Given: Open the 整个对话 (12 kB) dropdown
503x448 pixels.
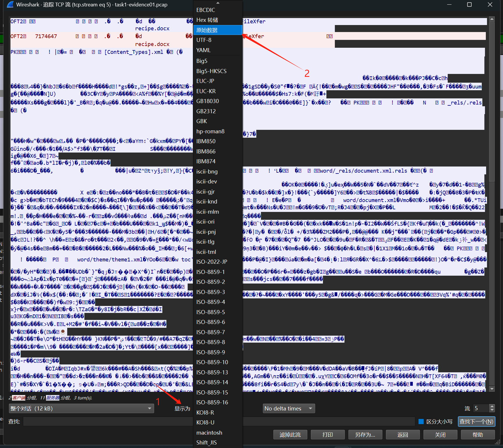Looking at the screenshot, I should coord(81,408).
